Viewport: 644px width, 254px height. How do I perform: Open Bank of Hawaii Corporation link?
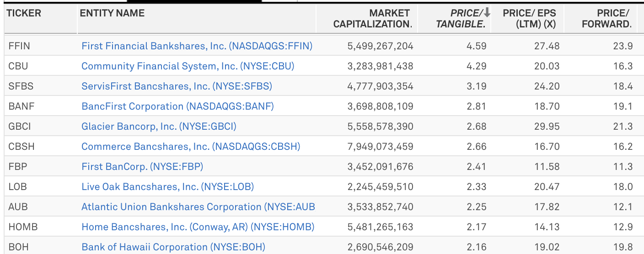coord(173,247)
